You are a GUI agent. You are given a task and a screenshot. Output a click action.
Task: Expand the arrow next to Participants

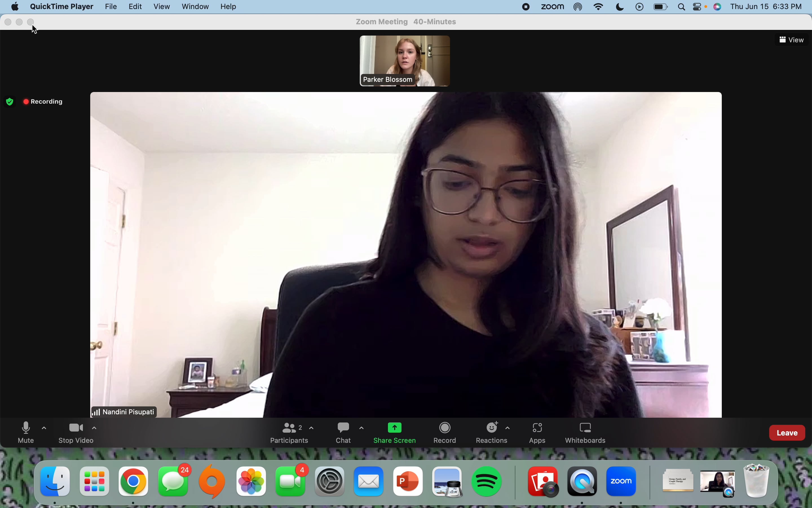pos(312,428)
